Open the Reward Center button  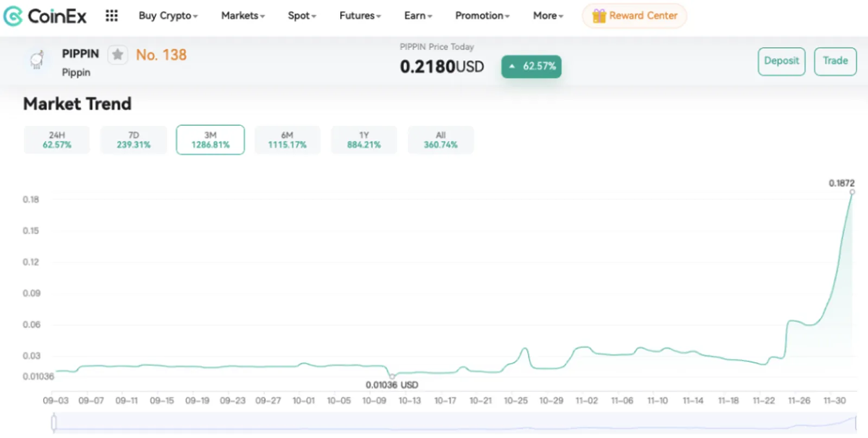(634, 16)
